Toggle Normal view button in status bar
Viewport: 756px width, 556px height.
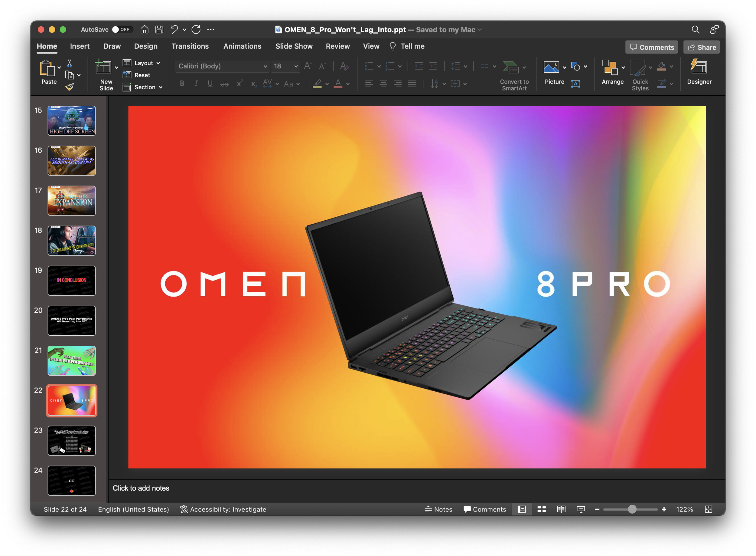click(x=522, y=509)
